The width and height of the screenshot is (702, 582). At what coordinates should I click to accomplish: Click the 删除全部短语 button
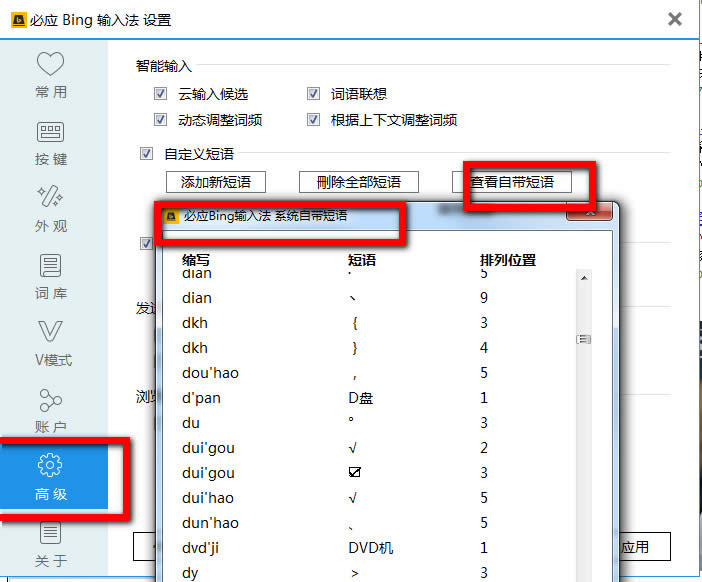(359, 182)
